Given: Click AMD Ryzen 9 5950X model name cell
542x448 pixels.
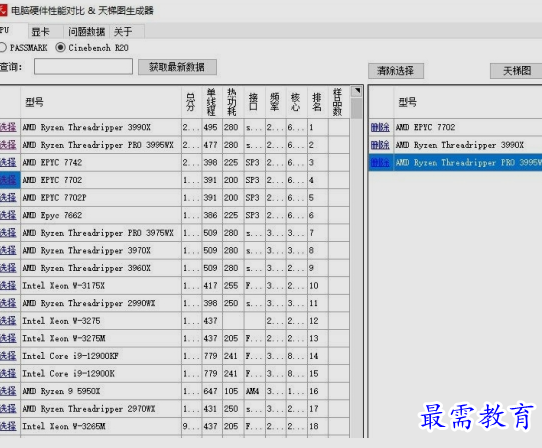Looking at the screenshot, I should pyautogui.click(x=101, y=391).
